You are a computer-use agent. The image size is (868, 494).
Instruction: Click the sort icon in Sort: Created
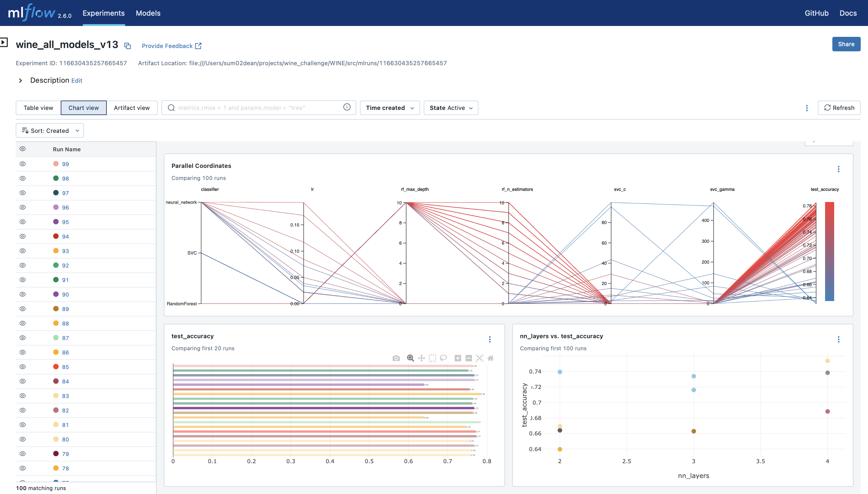(25, 131)
